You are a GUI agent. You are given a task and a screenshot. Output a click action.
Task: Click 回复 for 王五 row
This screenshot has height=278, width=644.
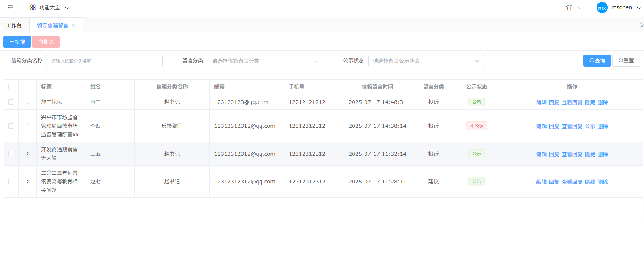tap(554, 154)
